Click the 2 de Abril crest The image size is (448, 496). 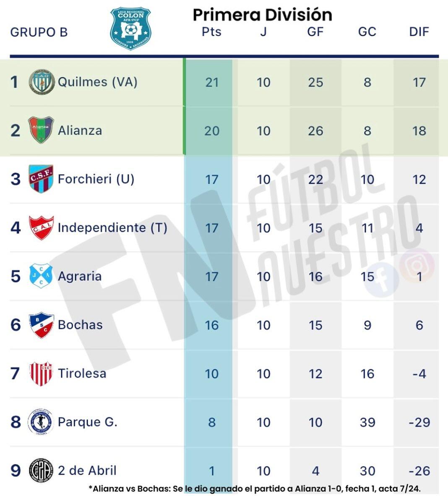[x=41, y=470]
